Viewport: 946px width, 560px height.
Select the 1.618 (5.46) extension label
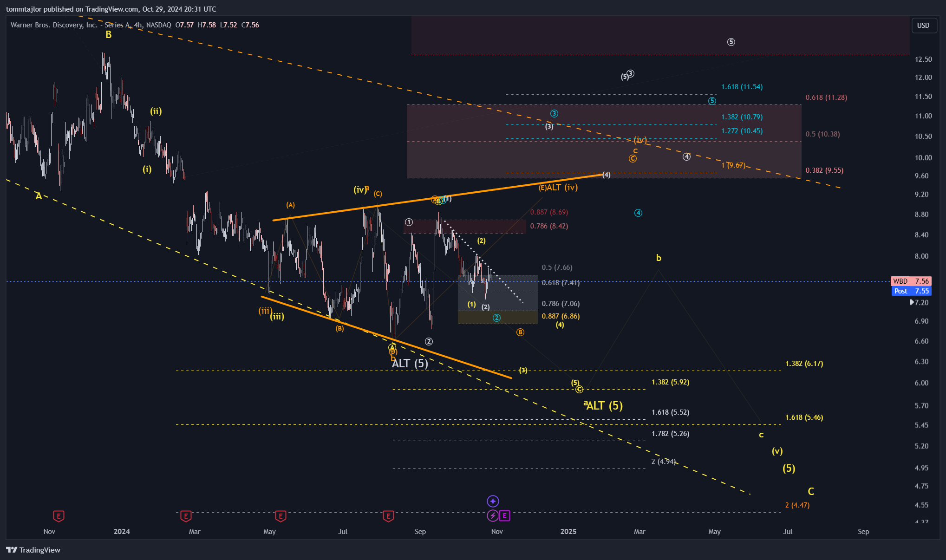click(804, 417)
